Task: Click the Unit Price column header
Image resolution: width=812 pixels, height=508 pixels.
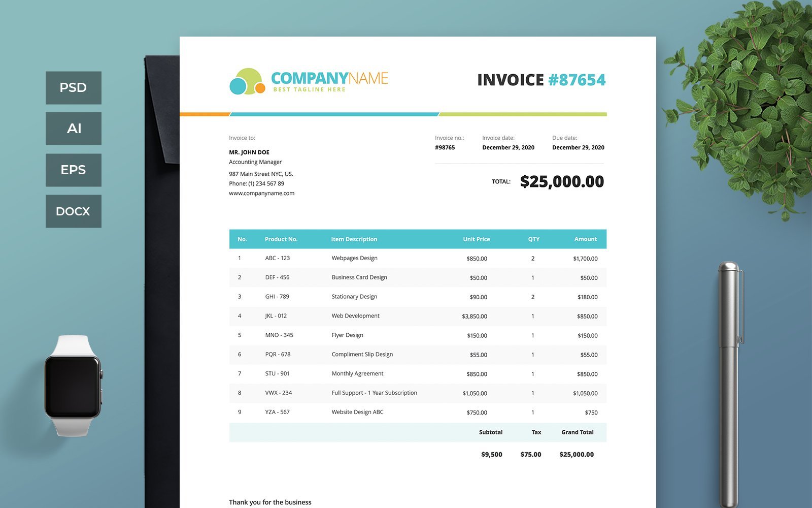Action: click(x=477, y=239)
